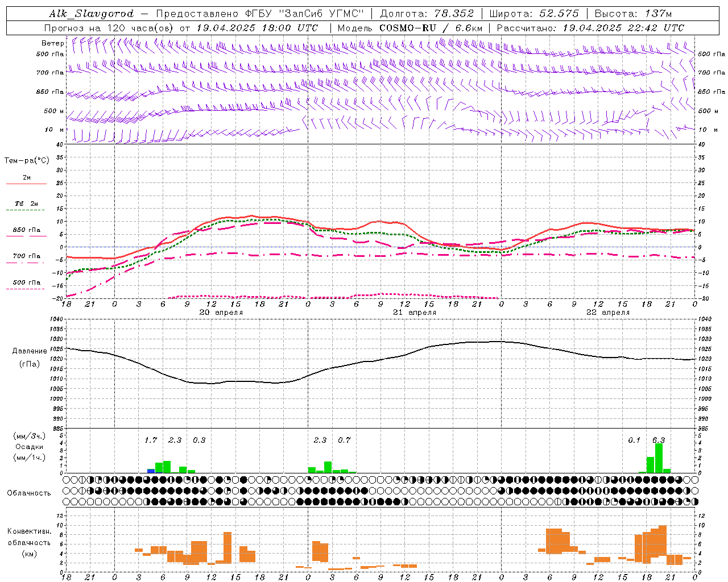This screenshot has height=582, width=728.
Task: Click the tallest green bar under 6.3
Action: [x=659, y=458]
